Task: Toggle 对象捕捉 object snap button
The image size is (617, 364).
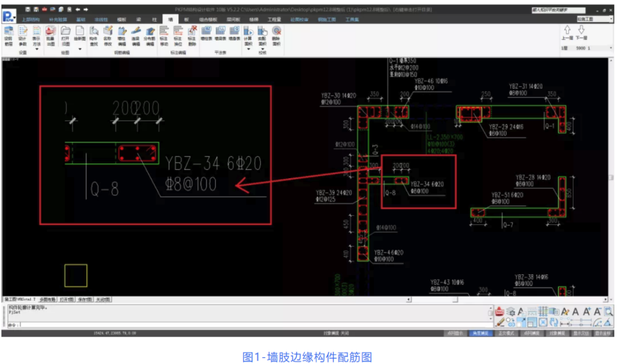Action: [557, 333]
